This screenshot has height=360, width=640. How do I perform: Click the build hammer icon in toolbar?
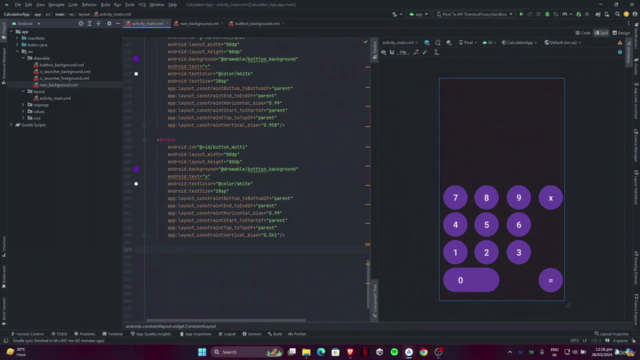click(394, 14)
